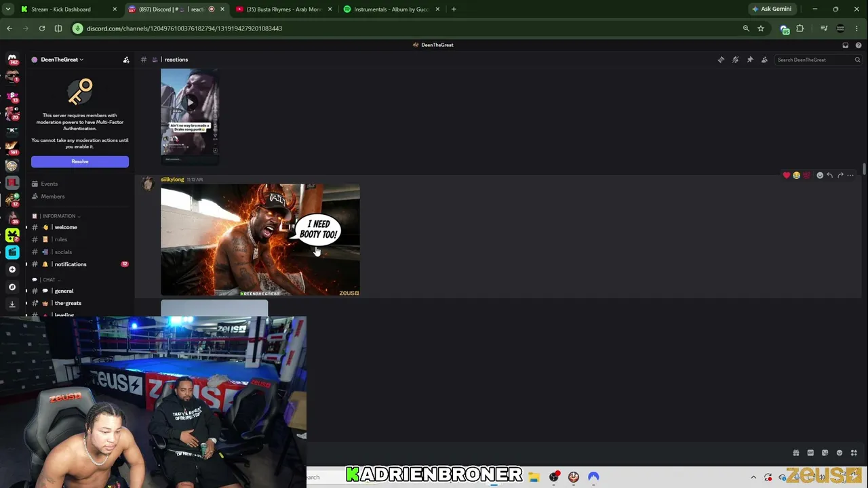The height and width of the screenshot is (488, 868).
Task: Add a server with the plus icon
Action: coord(12,269)
